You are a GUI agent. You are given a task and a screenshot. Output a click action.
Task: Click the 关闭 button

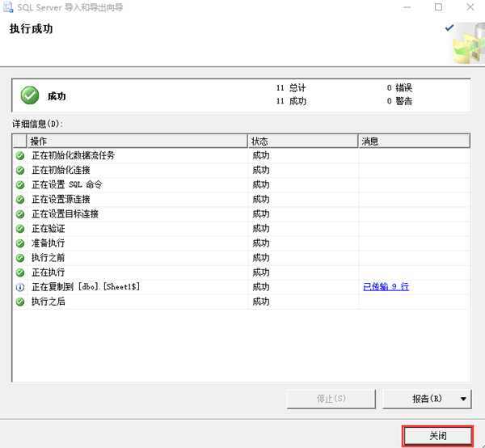tap(437, 436)
